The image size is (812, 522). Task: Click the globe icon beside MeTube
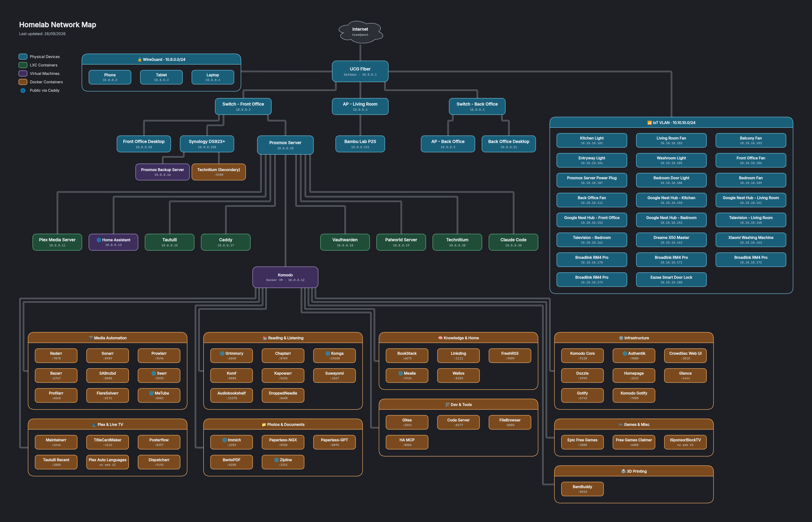[152, 393]
